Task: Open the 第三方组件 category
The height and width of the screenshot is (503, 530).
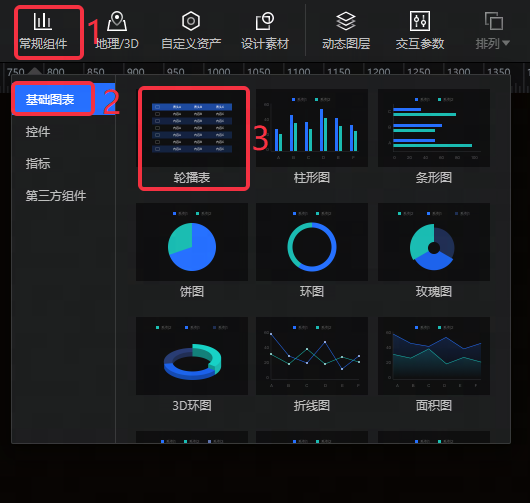Action: pyautogui.click(x=56, y=196)
